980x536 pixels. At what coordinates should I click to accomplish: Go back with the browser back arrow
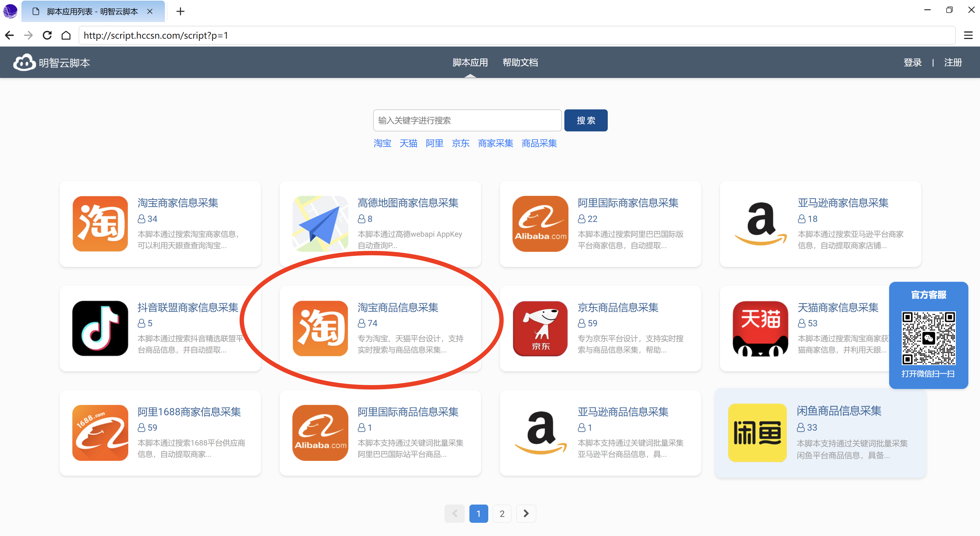(9, 36)
